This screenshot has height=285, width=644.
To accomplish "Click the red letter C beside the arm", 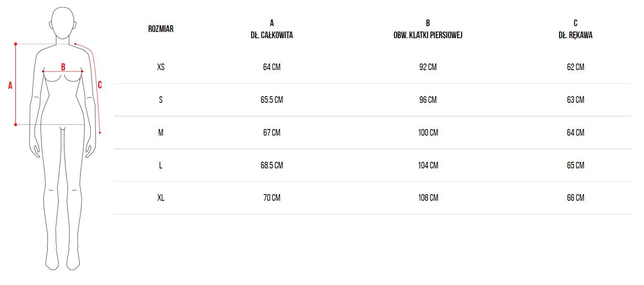I will (x=99, y=85).
